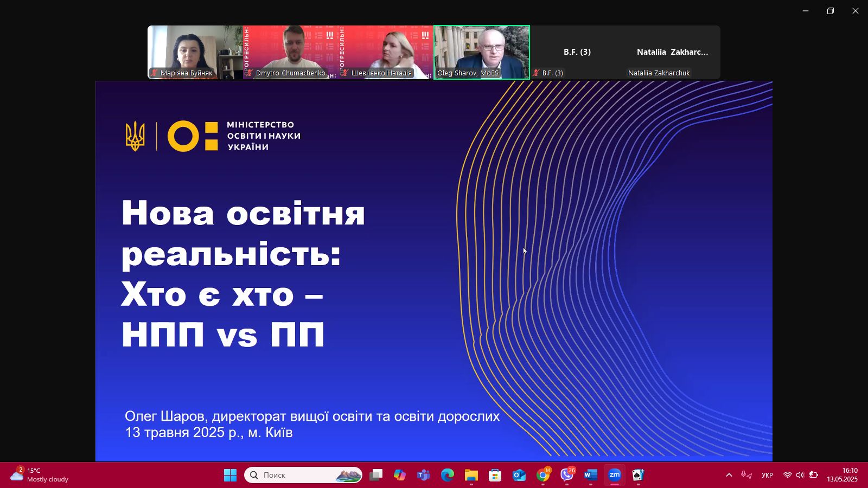Select the Nataliia Zakharchuk participant tile
Viewport: 868px width, 488px height.
pyautogui.click(x=672, y=52)
